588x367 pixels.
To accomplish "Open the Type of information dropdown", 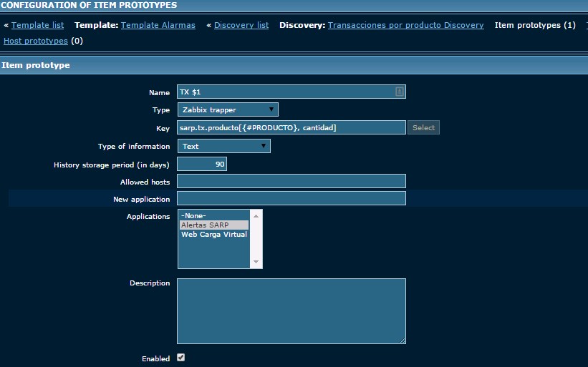I will [224, 146].
